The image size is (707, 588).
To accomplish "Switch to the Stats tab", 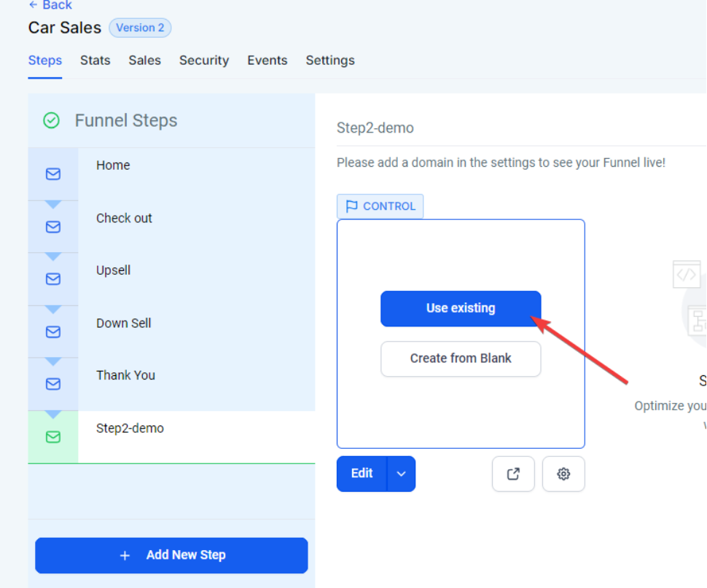I will (95, 60).
